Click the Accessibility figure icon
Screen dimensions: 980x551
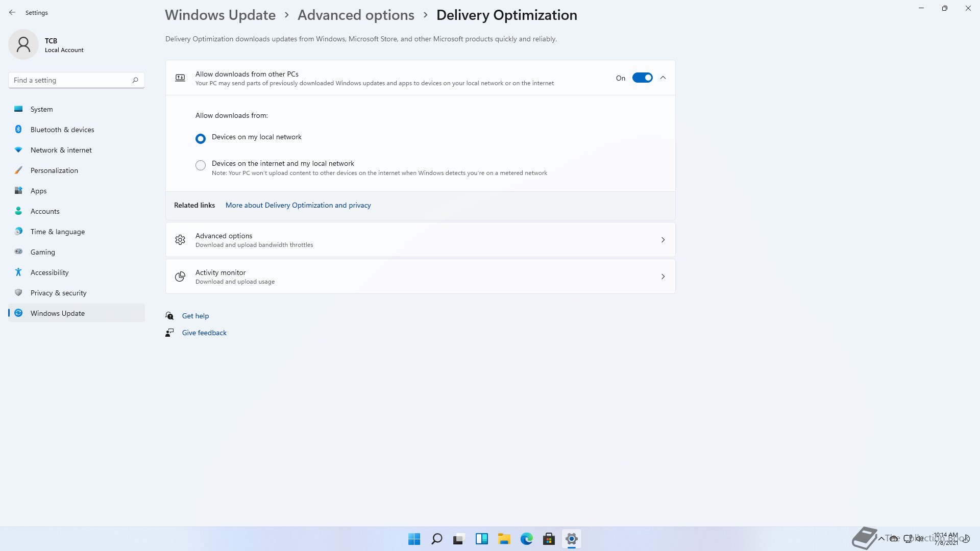tap(18, 272)
